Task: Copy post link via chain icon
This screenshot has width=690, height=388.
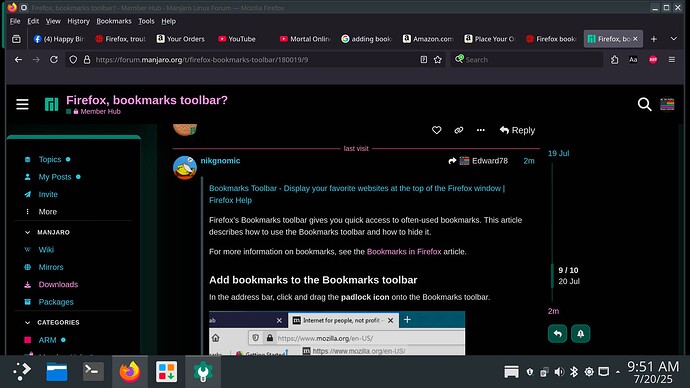Action: [x=459, y=130]
